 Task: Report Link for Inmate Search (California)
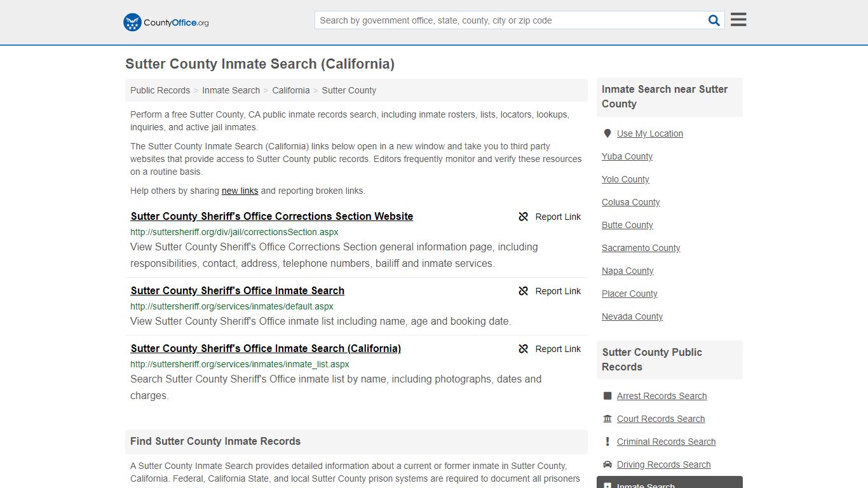pyautogui.click(x=558, y=349)
